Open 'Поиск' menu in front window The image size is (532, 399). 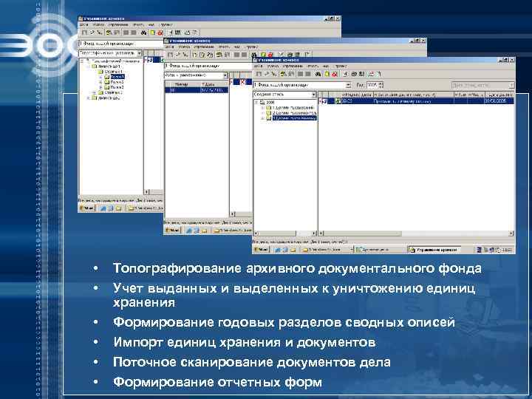(x=273, y=66)
